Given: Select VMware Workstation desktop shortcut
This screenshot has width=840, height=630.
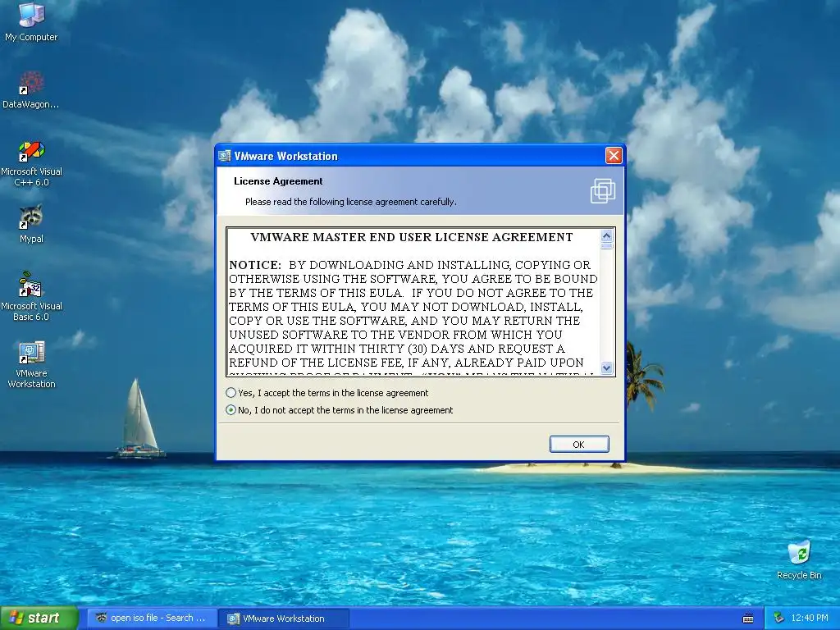Looking at the screenshot, I should 31,364.
